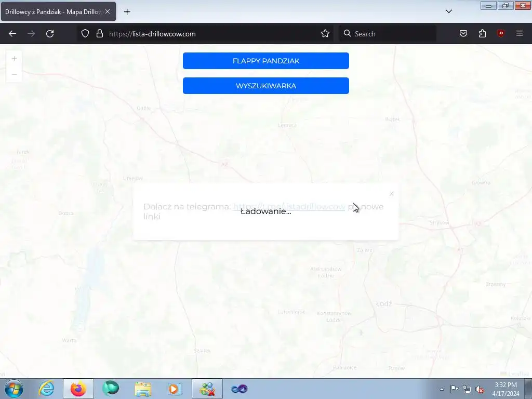Click the address bar URL

(x=152, y=34)
